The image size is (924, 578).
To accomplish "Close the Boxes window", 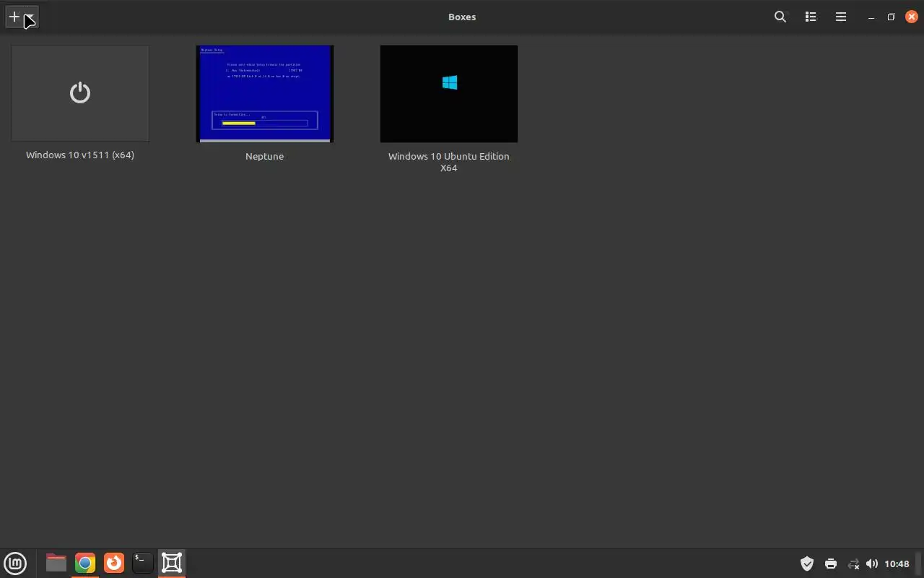I will click(x=911, y=17).
